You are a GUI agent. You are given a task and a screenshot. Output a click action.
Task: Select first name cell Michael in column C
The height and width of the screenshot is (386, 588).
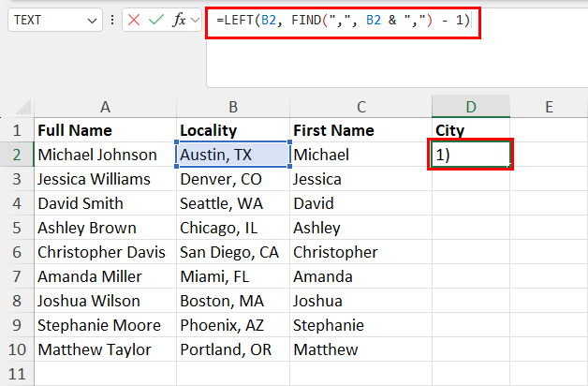[360, 155]
